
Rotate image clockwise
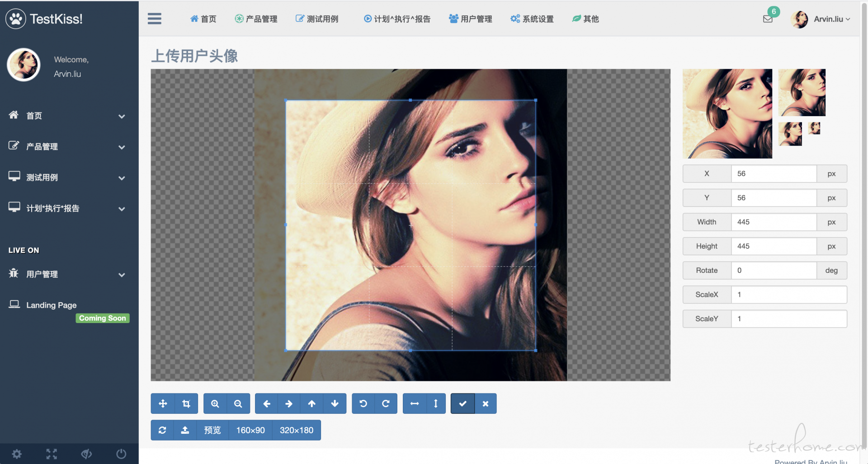pos(386,403)
